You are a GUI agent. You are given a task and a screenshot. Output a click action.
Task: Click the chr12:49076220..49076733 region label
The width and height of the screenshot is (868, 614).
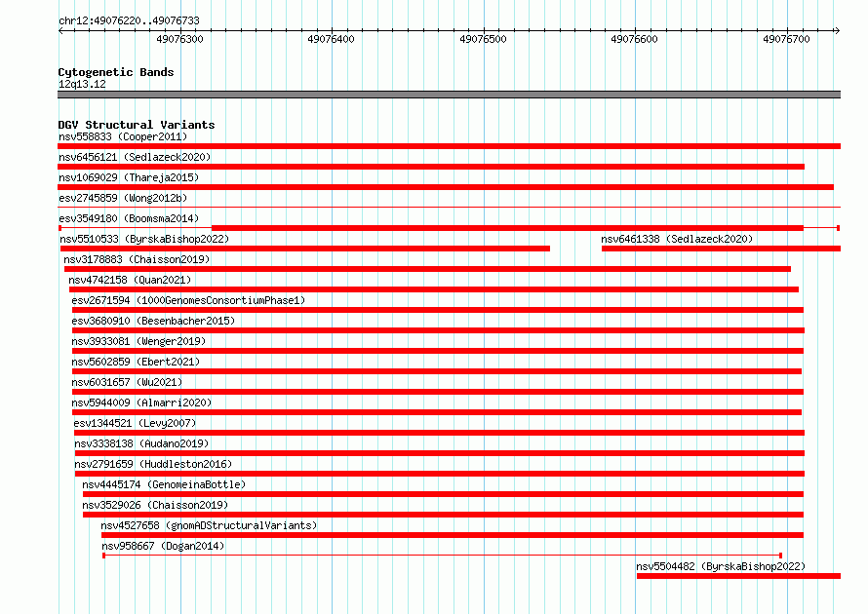pos(129,20)
